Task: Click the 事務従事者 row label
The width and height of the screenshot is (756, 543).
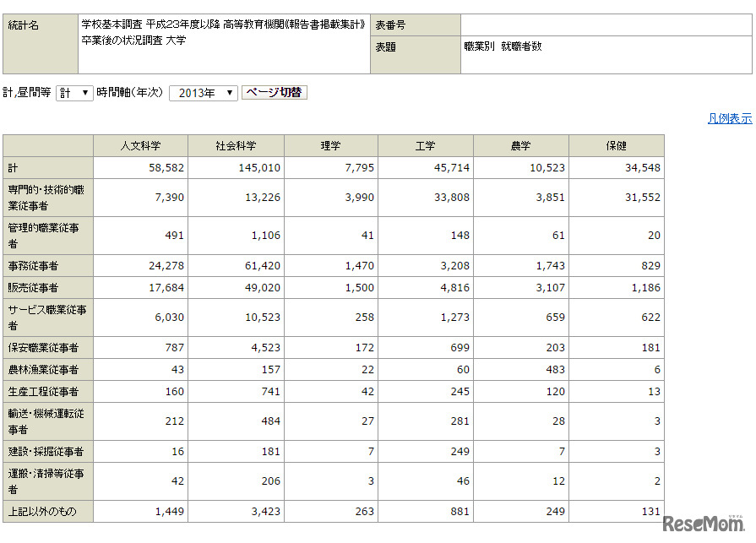Action: pyautogui.click(x=47, y=265)
